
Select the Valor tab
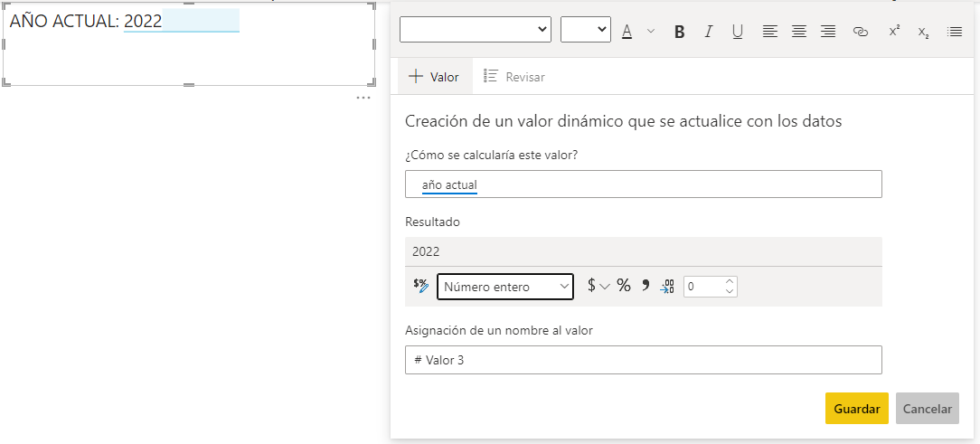(x=434, y=77)
